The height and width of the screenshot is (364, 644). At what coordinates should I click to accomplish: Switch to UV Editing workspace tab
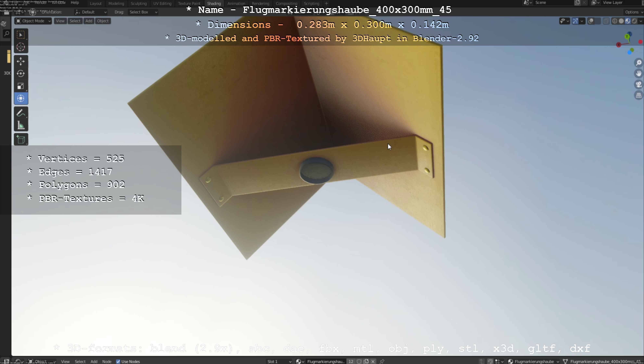tap(162, 4)
